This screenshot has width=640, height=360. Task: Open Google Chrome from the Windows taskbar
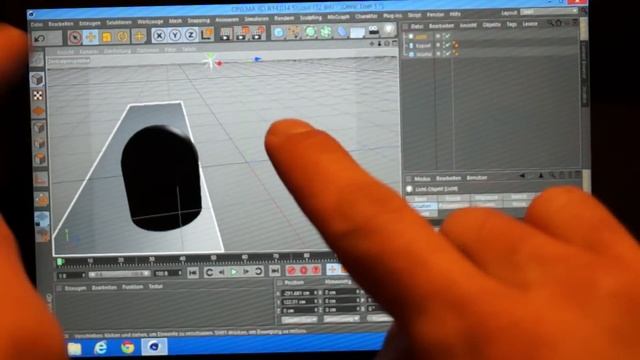128,347
